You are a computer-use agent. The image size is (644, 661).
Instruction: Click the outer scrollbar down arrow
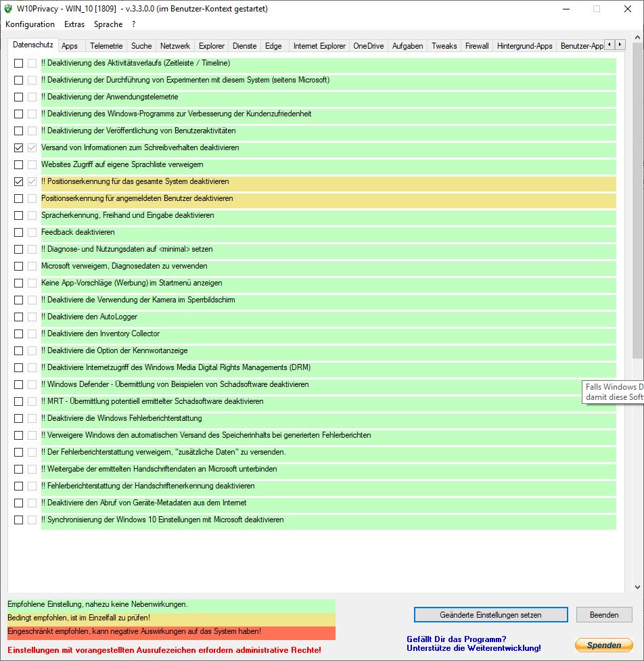point(637,587)
